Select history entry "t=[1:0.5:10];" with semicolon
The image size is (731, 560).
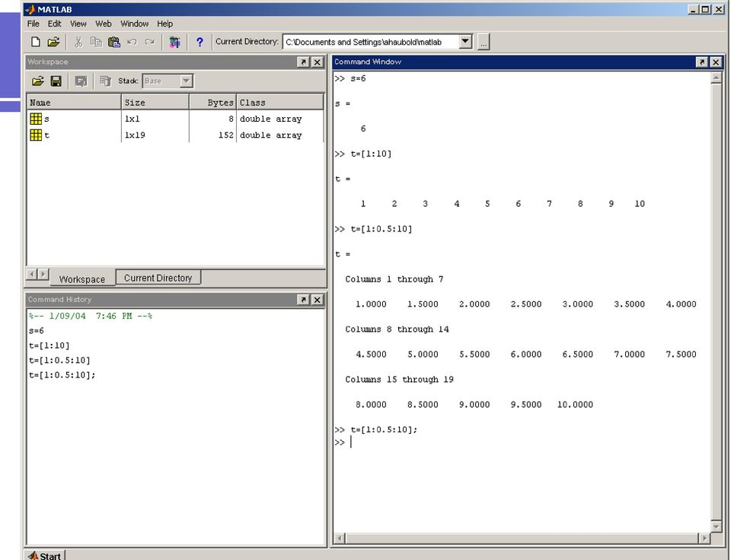(x=62, y=375)
